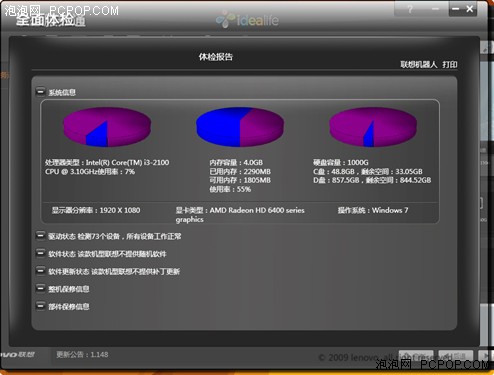Collapse the 软件更新状态 section
The width and height of the screenshot is (494, 375).
pyautogui.click(x=40, y=271)
